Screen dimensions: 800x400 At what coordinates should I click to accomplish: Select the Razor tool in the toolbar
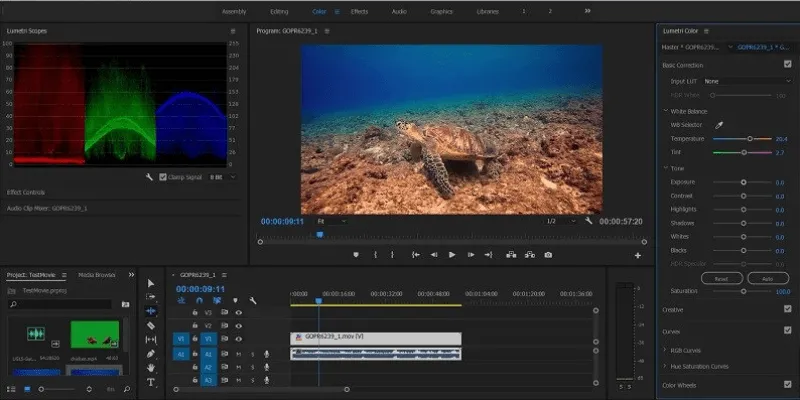pyautogui.click(x=151, y=325)
